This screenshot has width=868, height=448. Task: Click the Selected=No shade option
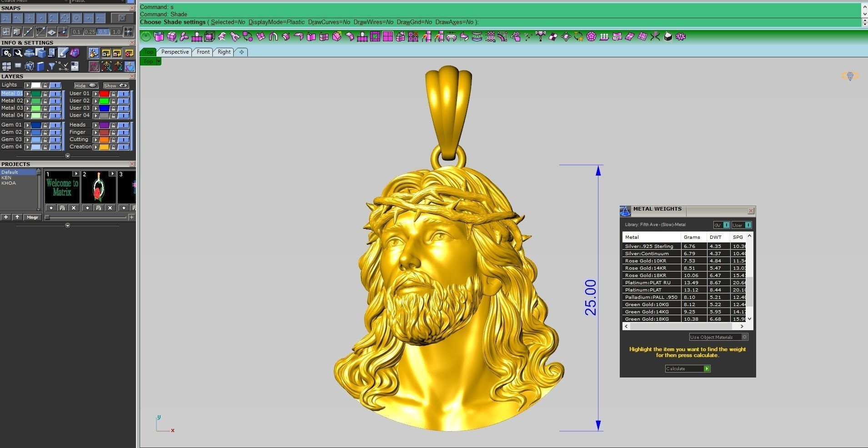point(228,22)
